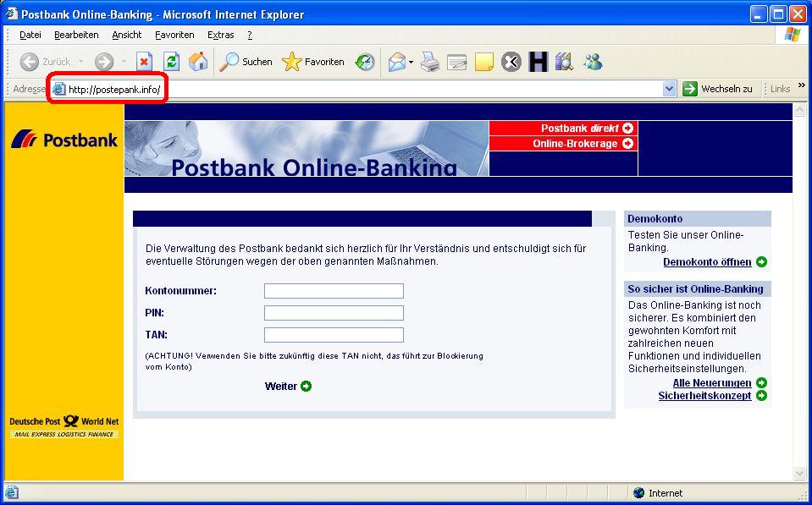Expand the back button history dropdown arrow
This screenshot has width=812, height=505.
point(80,62)
